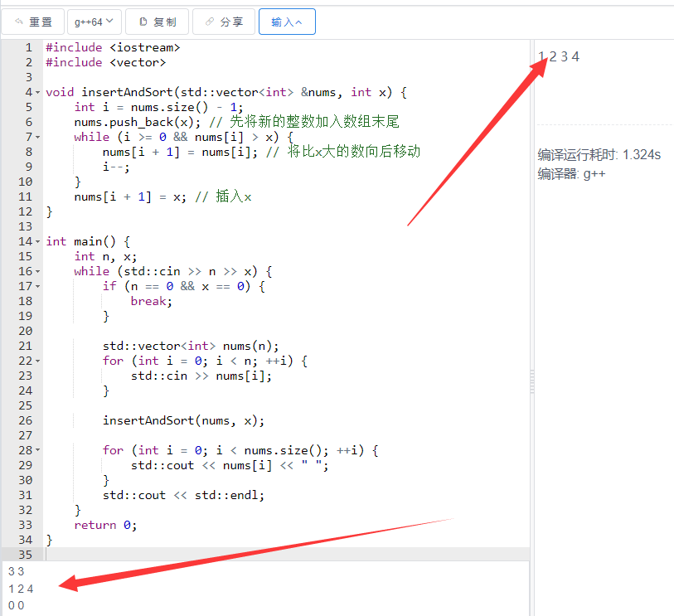Image resolution: width=674 pixels, height=616 pixels.
Task: Click the 'return 0;' statement
Action: 105,525
